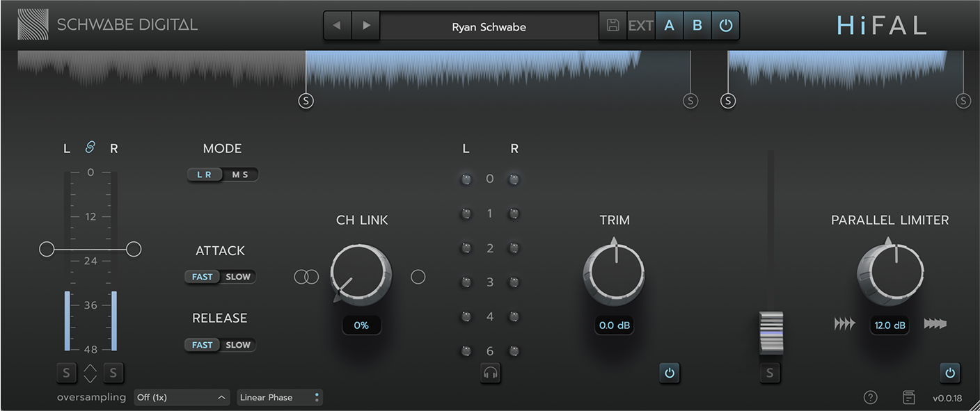Set attack to SLOW

tap(238, 277)
